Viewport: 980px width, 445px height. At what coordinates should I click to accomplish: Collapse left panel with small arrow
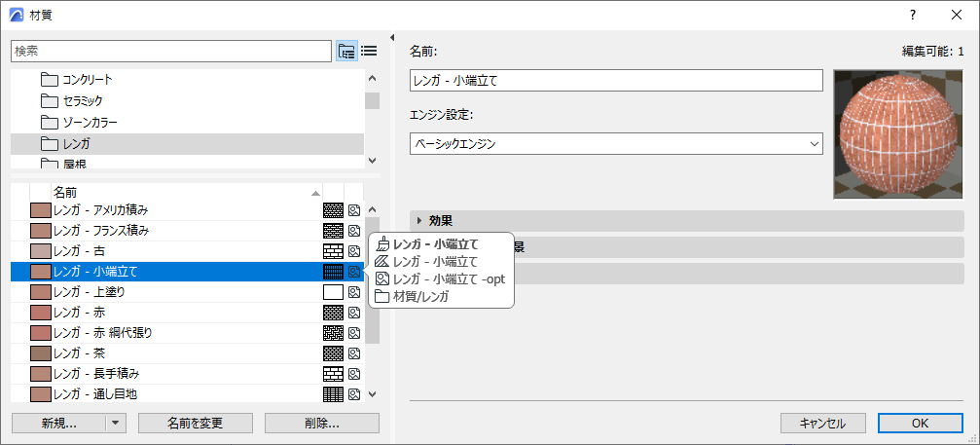[x=391, y=38]
